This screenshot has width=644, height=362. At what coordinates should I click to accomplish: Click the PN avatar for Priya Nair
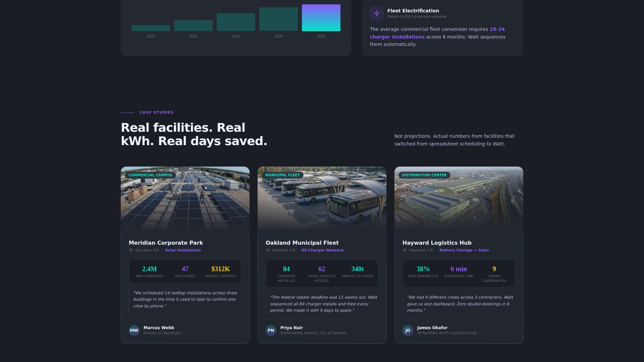tap(271, 330)
